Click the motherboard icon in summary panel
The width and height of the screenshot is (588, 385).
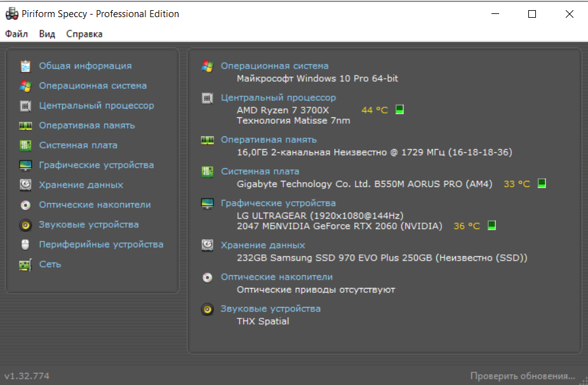(207, 172)
